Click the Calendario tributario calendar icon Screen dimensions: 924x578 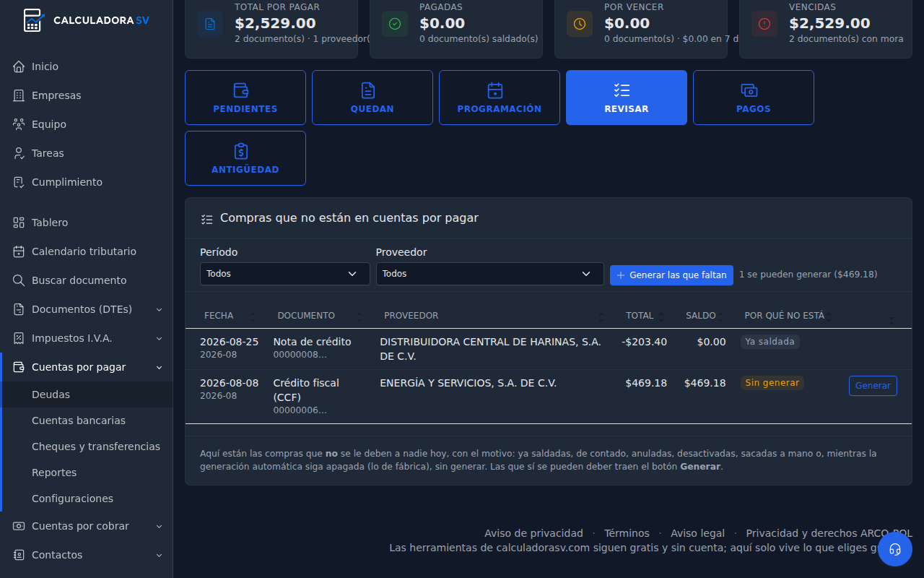click(19, 251)
